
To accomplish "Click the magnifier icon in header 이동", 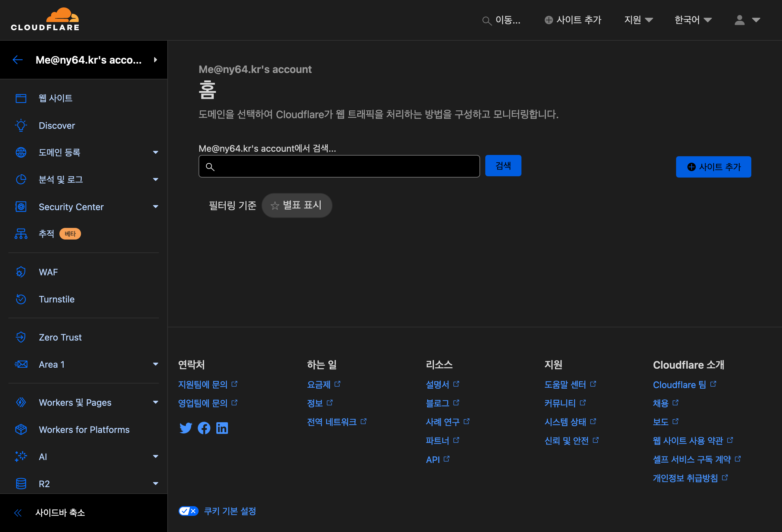I will [x=487, y=21].
